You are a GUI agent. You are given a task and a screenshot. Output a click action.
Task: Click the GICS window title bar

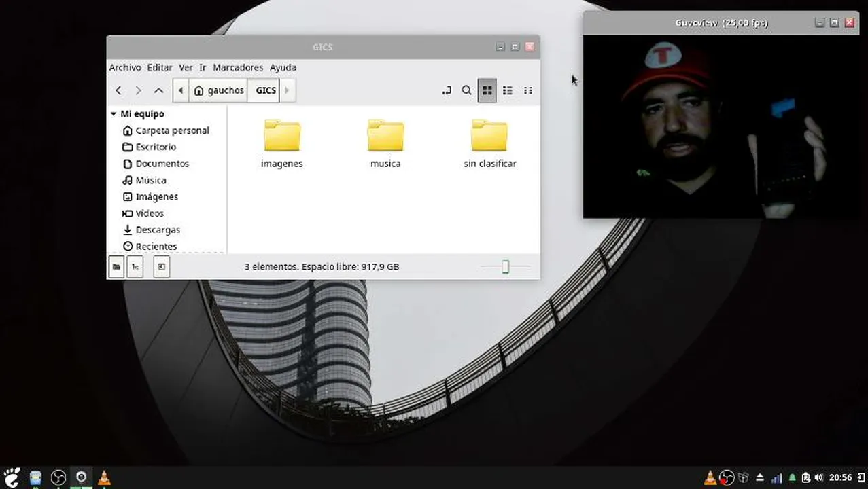tap(323, 47)
